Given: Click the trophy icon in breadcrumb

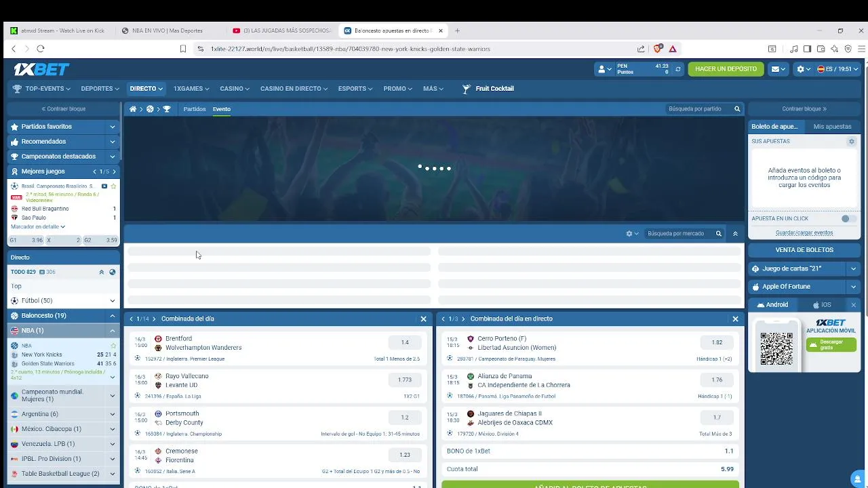Looking at the screenshot, I should pyautogui.click(x=167, y=109).
